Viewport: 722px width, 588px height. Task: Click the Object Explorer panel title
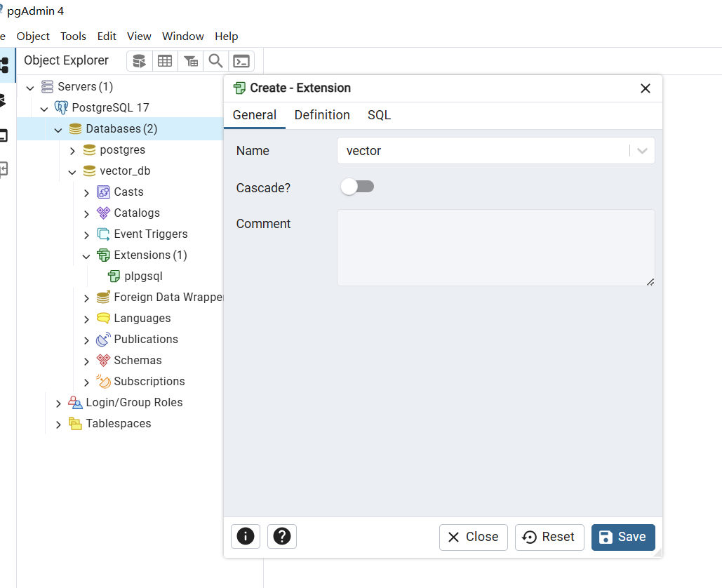pyautogui.click(x=66, y=60)
